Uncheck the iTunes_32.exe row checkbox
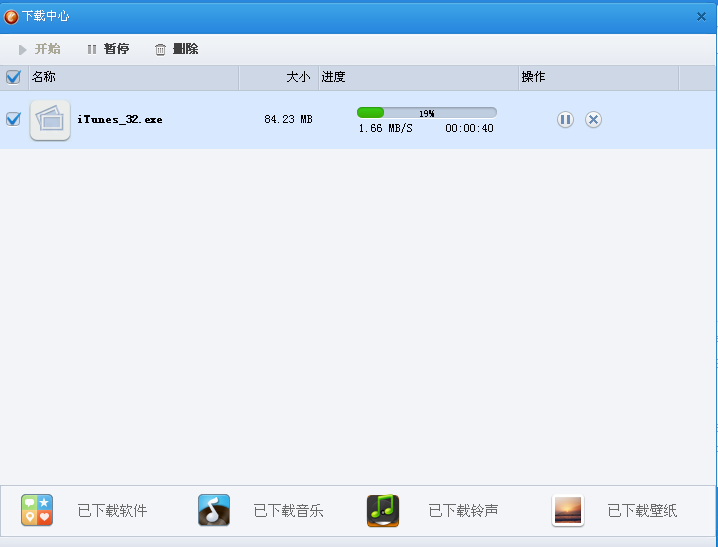718x547 pixels. (x=13, y=119)
